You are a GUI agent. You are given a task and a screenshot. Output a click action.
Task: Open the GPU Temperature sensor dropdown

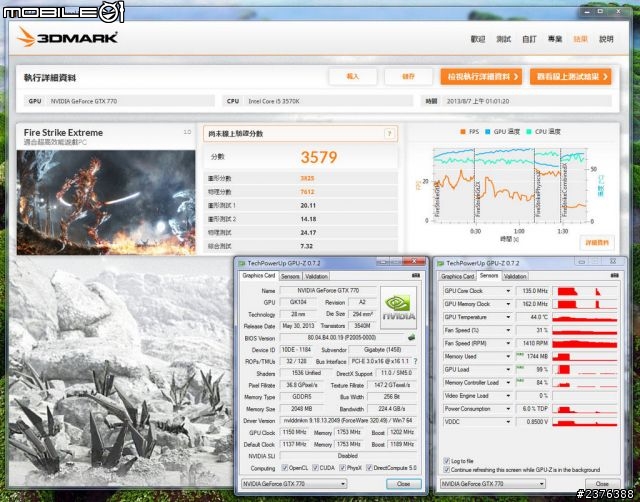click(508, 317)
